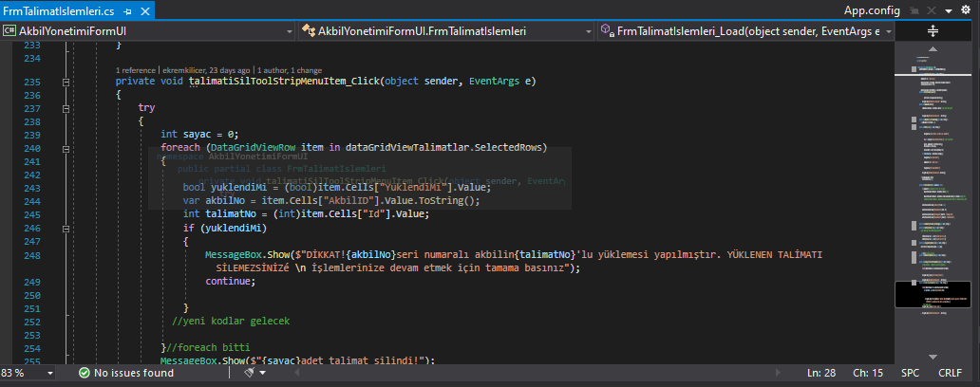Click the talimatiSilToolStripMenuItem_Click method name
The width and height of the screenshot is (980, 387).
pos(284,82)
